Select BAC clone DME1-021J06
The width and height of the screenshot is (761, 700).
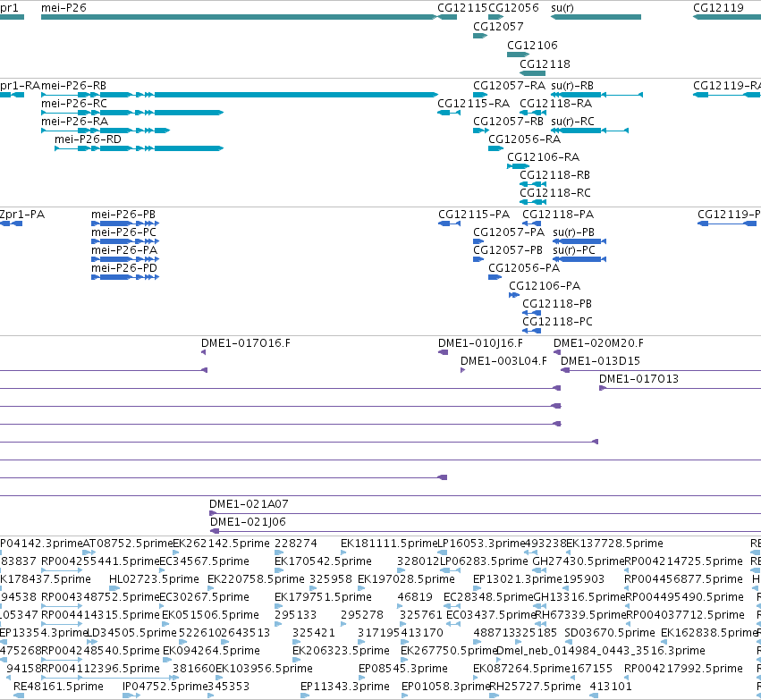486,531
